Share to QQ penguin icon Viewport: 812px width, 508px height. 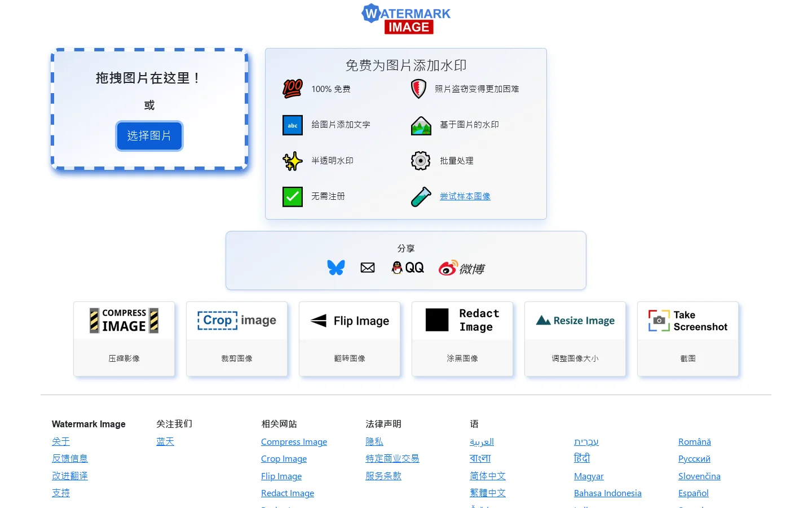point(408,268)
